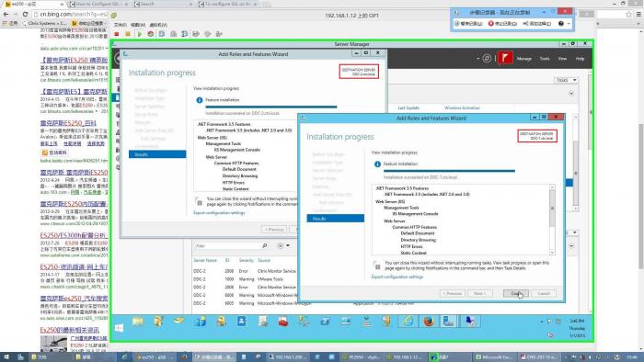
Task: Click the help question-mark in steps recorder bar
Action: point(561,24)
